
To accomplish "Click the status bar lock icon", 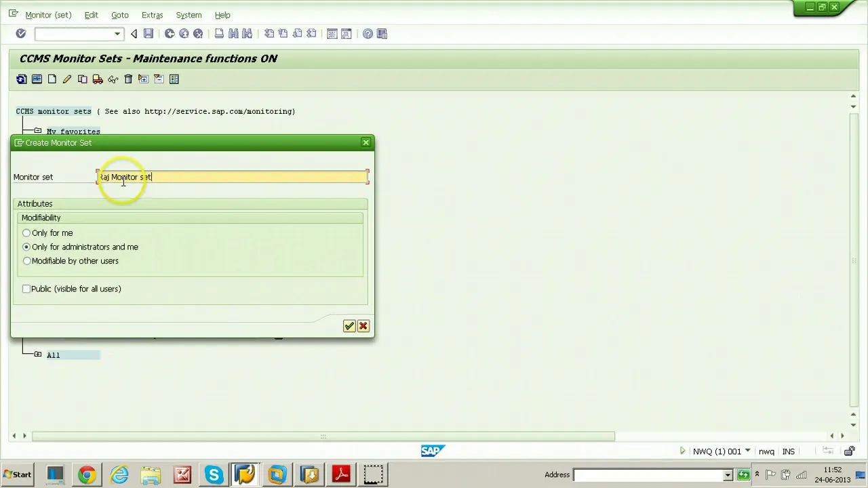I will pos(850,451).
